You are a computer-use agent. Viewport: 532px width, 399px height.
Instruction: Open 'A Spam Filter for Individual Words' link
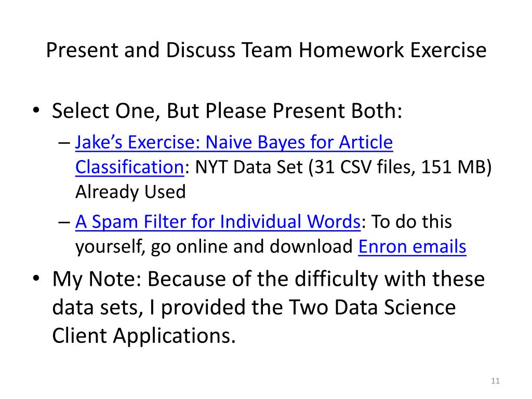(x=218, y=221)
